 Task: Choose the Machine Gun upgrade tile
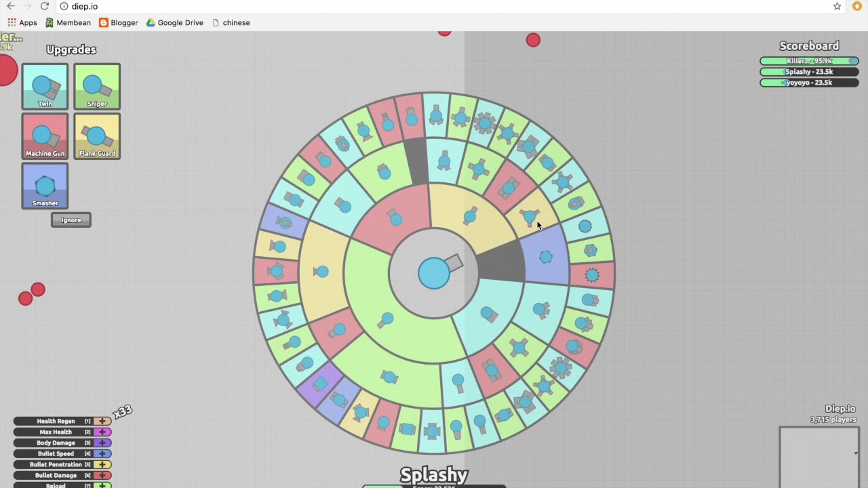point(45,136)
